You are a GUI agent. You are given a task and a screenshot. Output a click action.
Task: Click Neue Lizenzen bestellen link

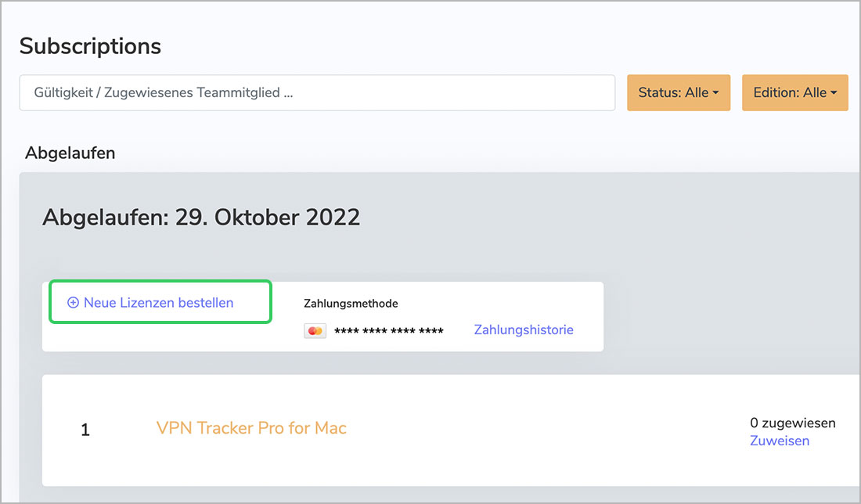pyautogui.click(x=158, y=303)
